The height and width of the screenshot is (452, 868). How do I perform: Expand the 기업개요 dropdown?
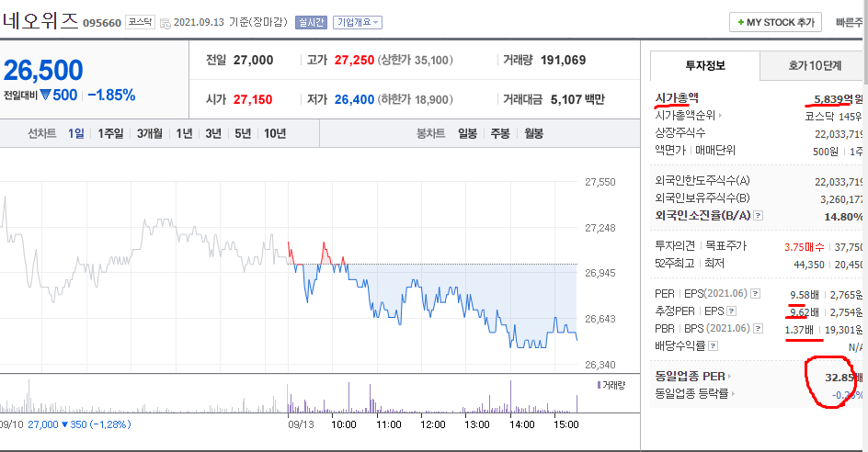pos(358,22)
